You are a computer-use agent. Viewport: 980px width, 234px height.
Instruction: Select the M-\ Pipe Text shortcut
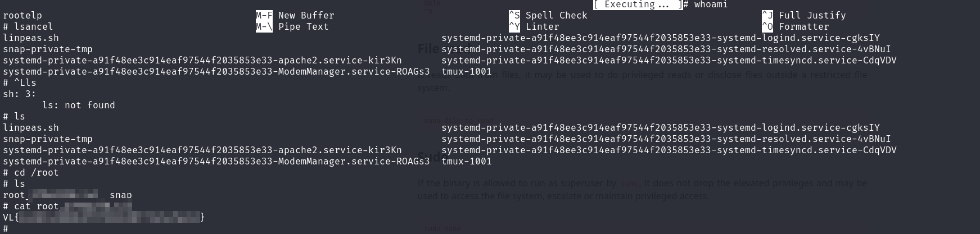(x=292, y=26)
